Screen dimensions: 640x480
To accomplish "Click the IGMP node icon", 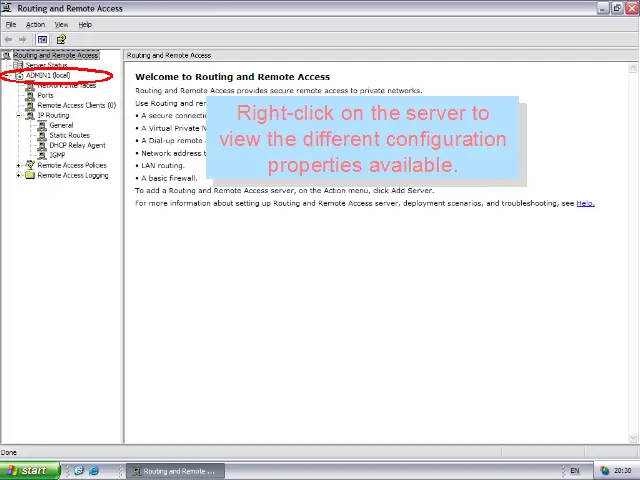I will click(42, 155).
